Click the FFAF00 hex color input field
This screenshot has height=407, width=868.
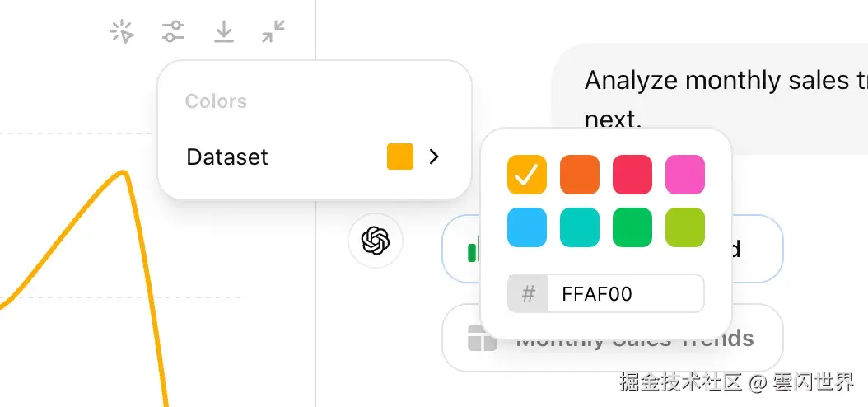click(624, 294)
